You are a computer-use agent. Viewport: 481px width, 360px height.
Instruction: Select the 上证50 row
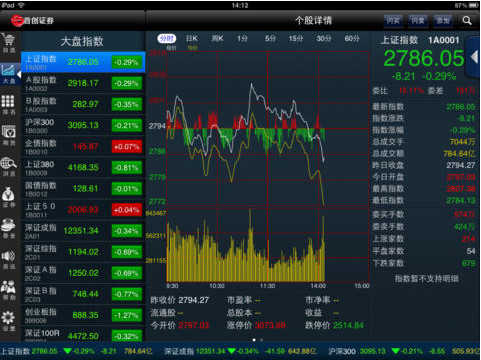(83, 210)
